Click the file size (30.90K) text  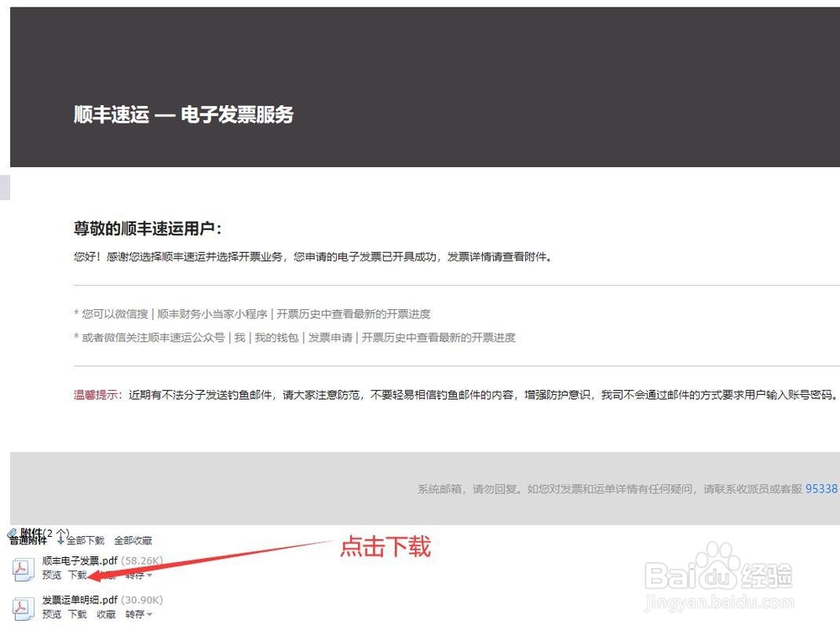(142, 600)
